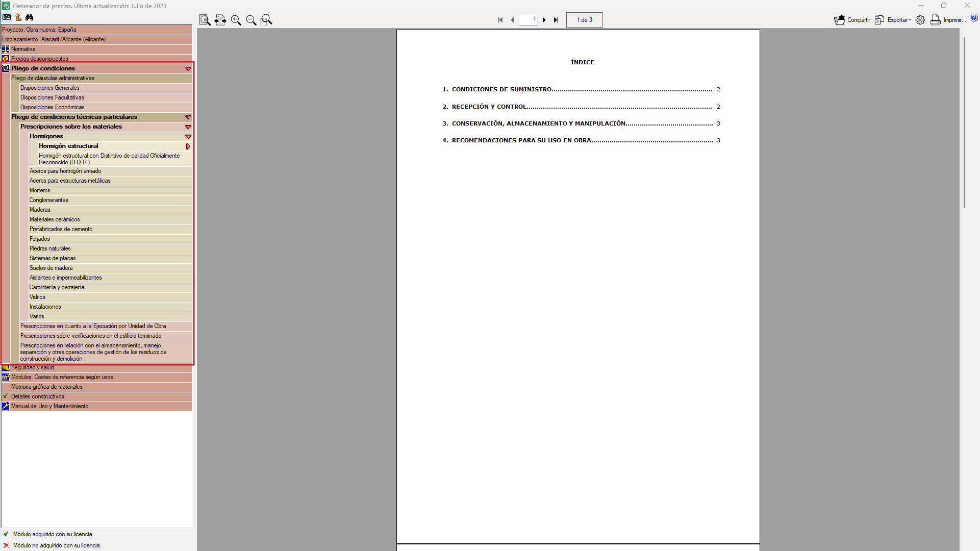Go to the next page arrow
The height and width of the screenshot is (551, 980).
544,20
